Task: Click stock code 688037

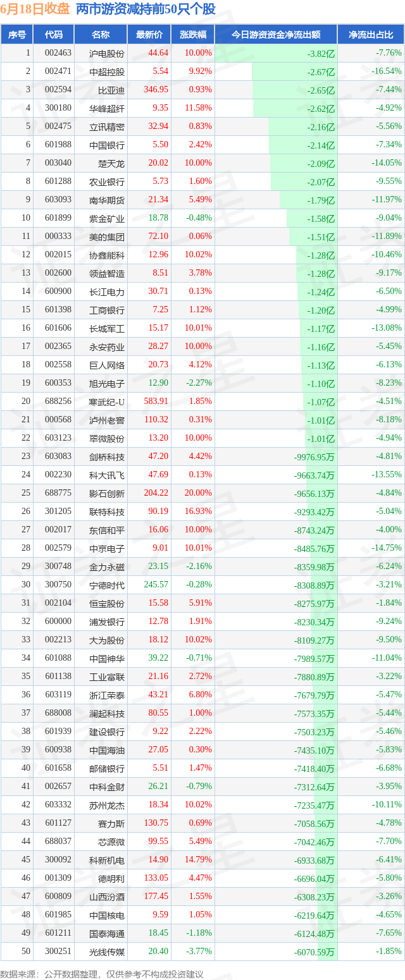Action: point(58,841)
